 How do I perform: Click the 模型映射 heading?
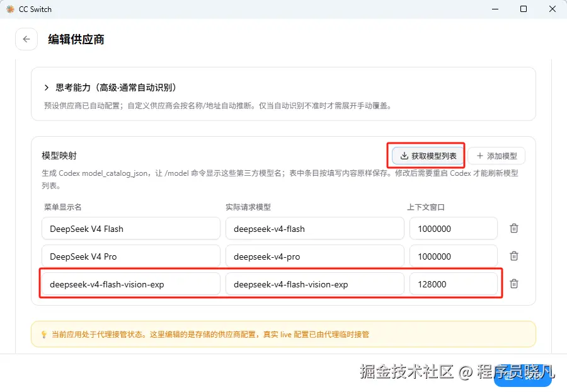click(x=59, y=156)
